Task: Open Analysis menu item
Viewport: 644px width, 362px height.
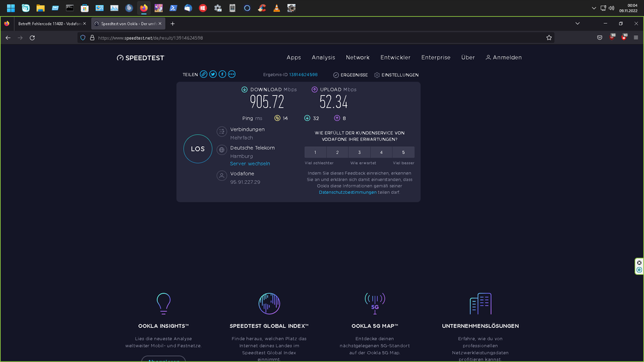Action: pyautogui.click(x=323, y=57)
